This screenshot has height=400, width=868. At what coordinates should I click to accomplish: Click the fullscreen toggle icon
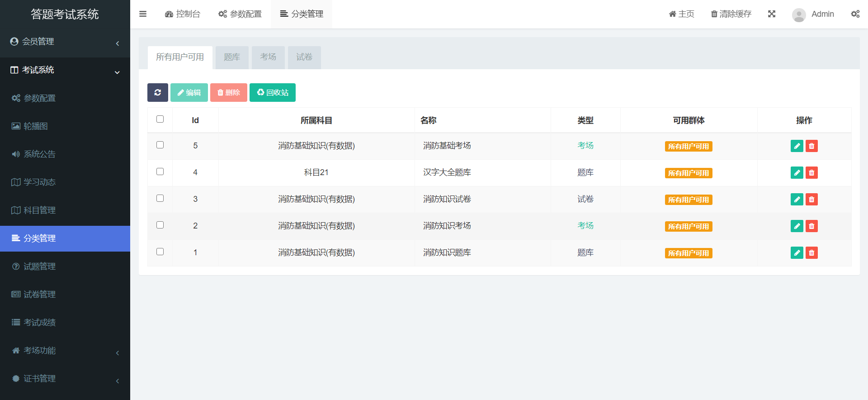(x=772, y=14)
